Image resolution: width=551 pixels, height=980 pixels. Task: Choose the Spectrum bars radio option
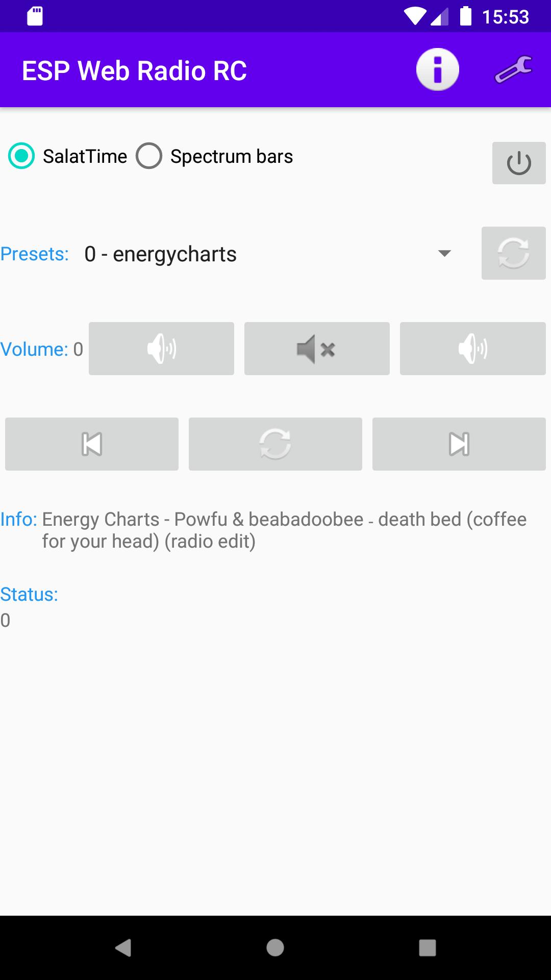tap(149, 156)
